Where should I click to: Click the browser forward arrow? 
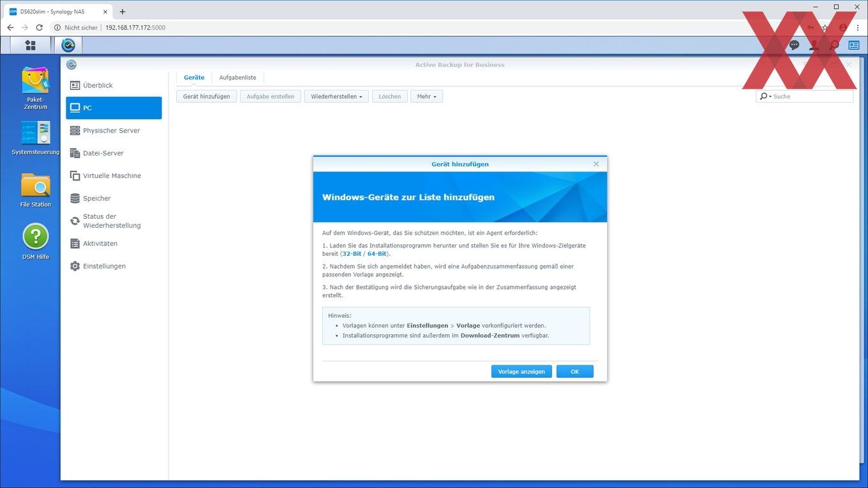tap(25, 27)
